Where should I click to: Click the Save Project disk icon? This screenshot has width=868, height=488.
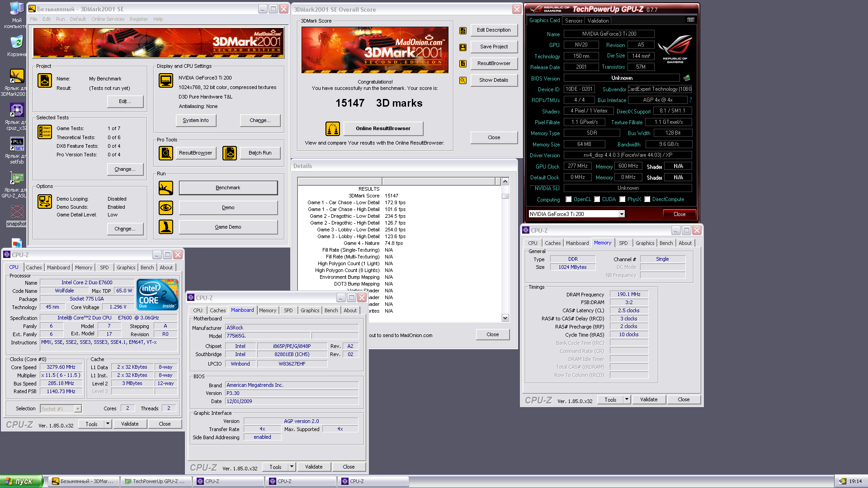click(x=463, y=47)
